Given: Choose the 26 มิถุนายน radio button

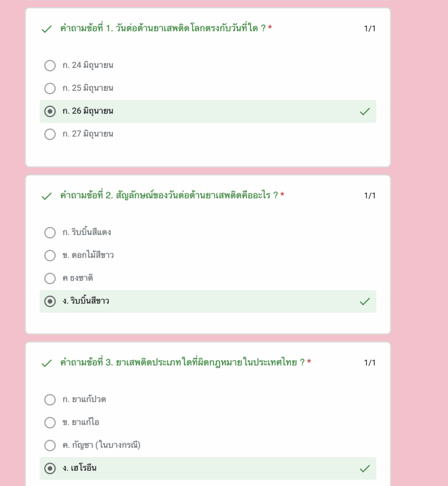Looking at the screenshot, I should point(50,112).
